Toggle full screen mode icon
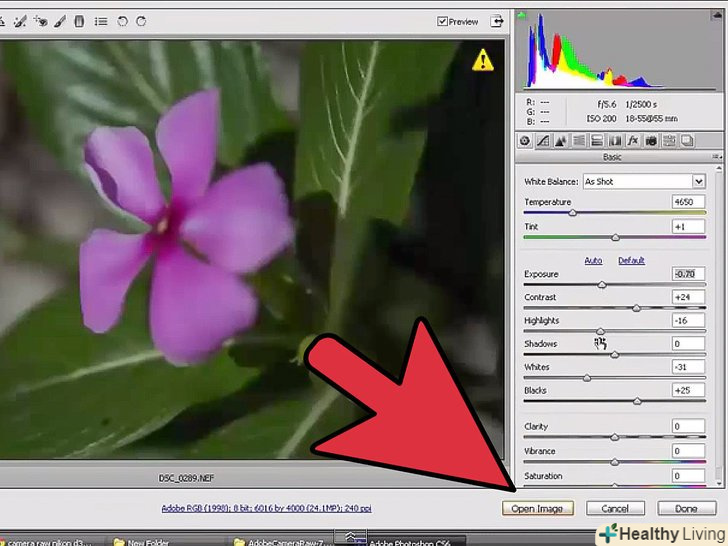728x546 pixels. point(498,21)
